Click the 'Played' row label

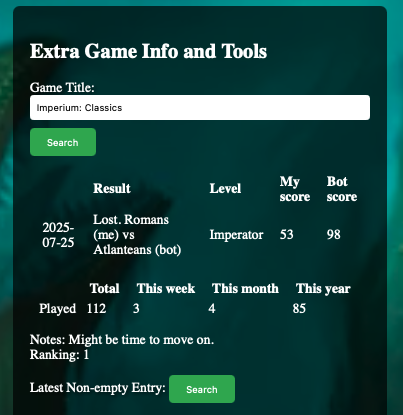pyautogui.click(x=58, y=309)
